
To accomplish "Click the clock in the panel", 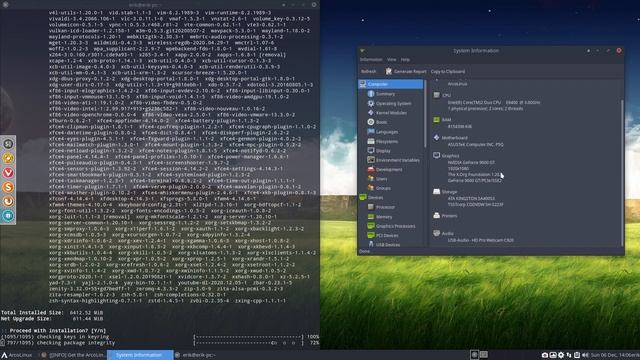I will click(x=615, y=355).
